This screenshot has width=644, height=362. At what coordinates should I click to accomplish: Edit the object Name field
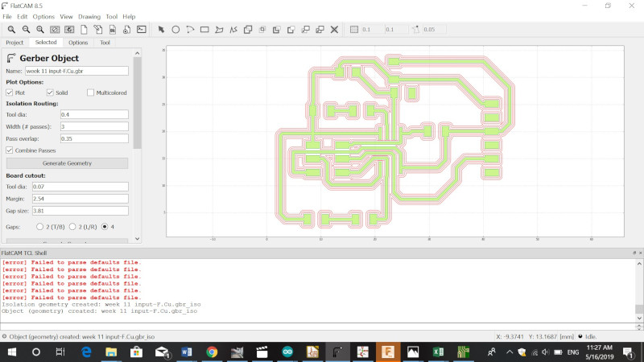76,71
